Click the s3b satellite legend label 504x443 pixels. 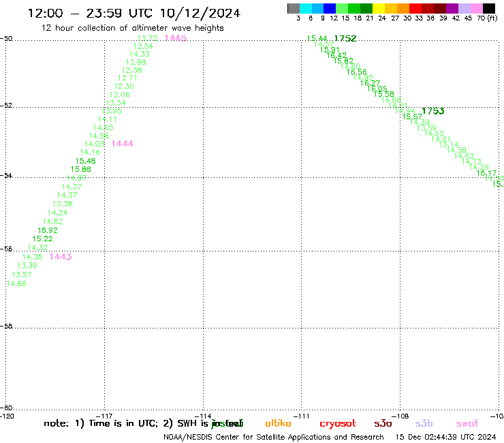(x=424, y=423)
